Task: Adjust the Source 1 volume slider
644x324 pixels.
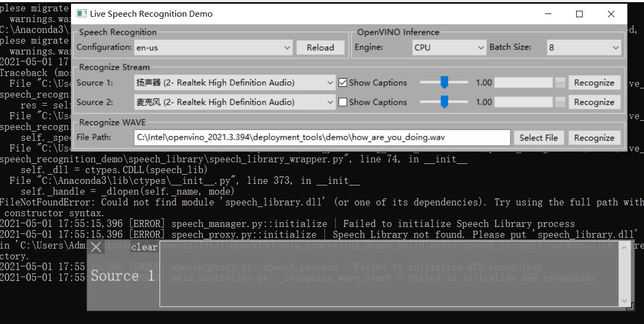Action: 444,82
